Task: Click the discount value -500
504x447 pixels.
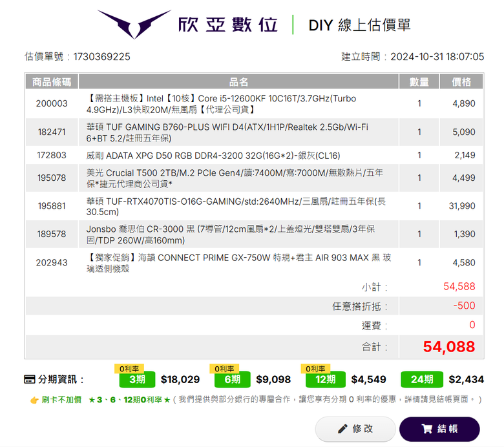Action: [x=464, y=306]
